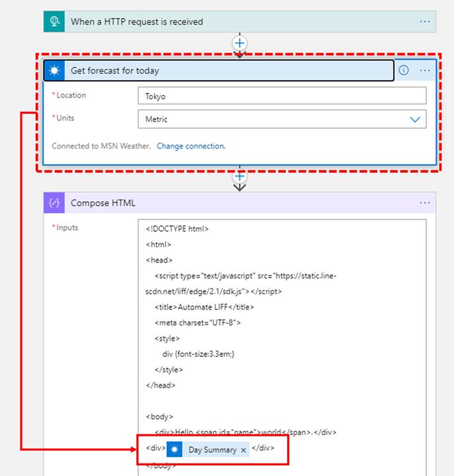Viewport: 454px width, 476px height.
Task: Click the opening <html> tag line
Action: pyautogui.click(x=158, y=245)
